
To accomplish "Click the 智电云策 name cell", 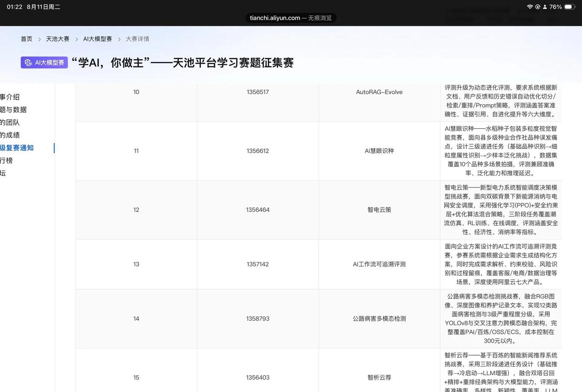I will tap(379, 210).
